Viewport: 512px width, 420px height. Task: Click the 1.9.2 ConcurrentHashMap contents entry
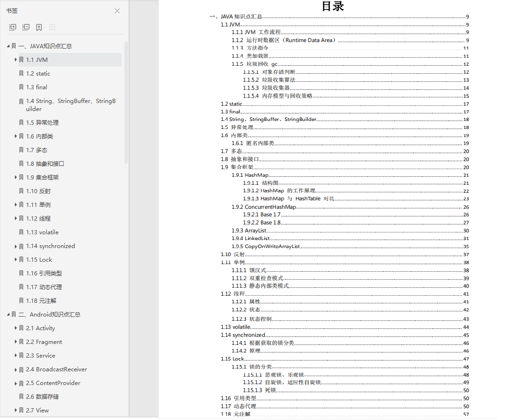click(350, 207)
